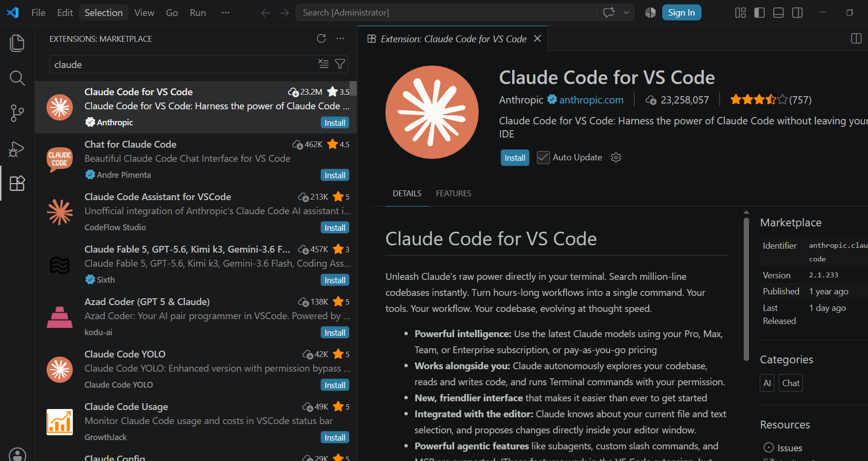Open the Go menu
The width and height of the screenshot is (868, 461).
pos(172,13)
